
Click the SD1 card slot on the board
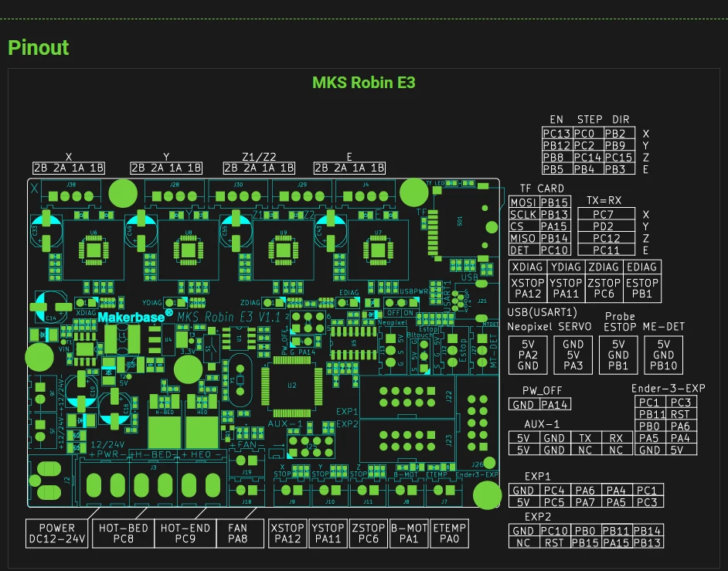460,222
